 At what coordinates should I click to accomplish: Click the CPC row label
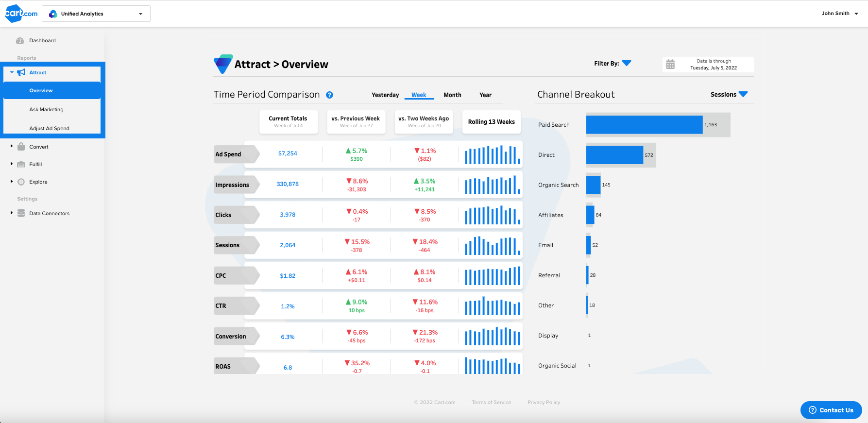click(x=236, y=276)
